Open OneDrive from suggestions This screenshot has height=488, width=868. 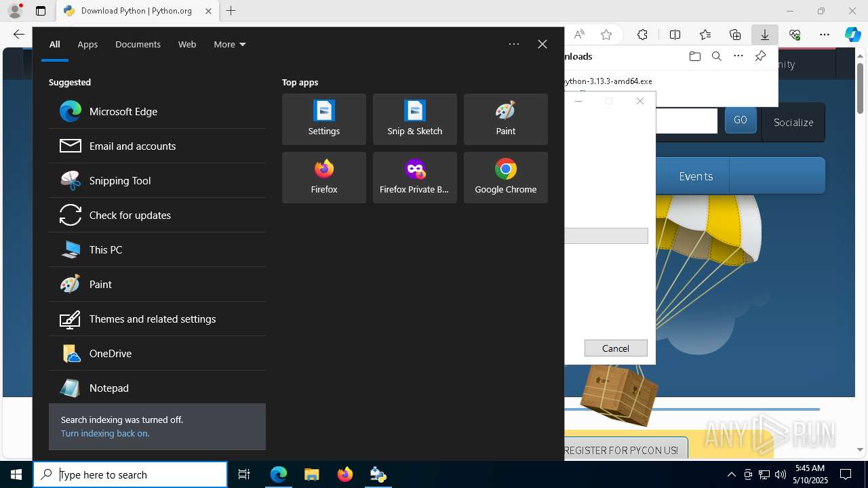(x=157, y=353)
